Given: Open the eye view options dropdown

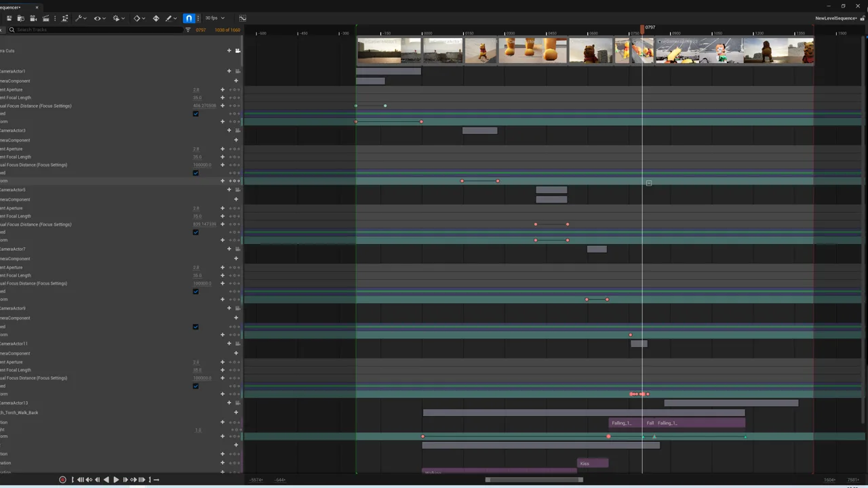Looking at the screenshot, I should pyautogui.click(x=98, y=18).
